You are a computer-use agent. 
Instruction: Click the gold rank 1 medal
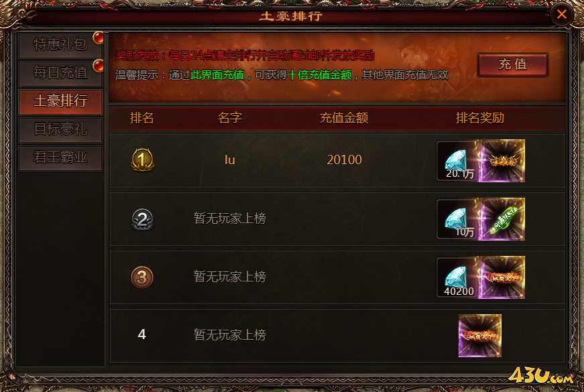click(x=142, y=160)
